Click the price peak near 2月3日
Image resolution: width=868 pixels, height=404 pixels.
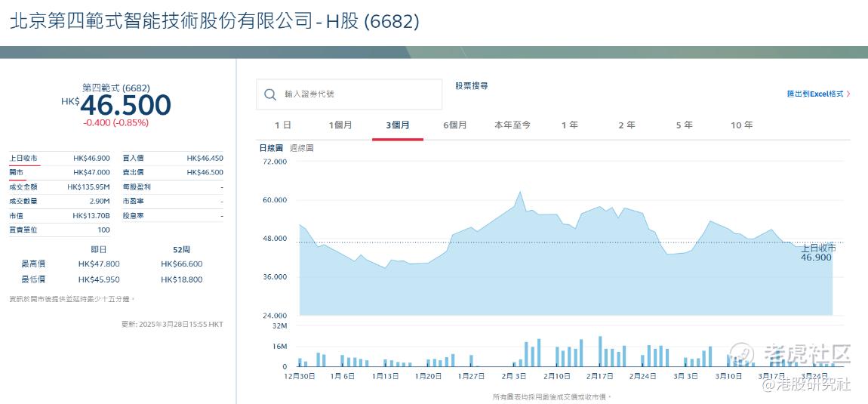[x=520, y=193]
